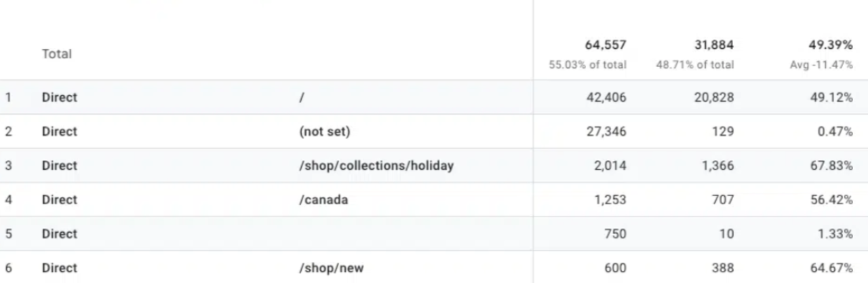The image size is (868, 283).
Task: Select Direct in row 1
Action: pos(60,97)
